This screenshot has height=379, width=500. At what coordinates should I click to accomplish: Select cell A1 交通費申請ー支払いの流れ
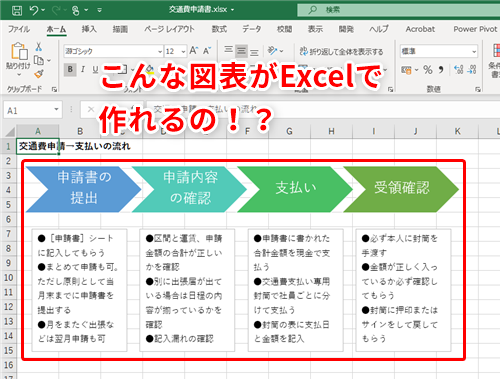pyautogui.click(x=38, y=146)
